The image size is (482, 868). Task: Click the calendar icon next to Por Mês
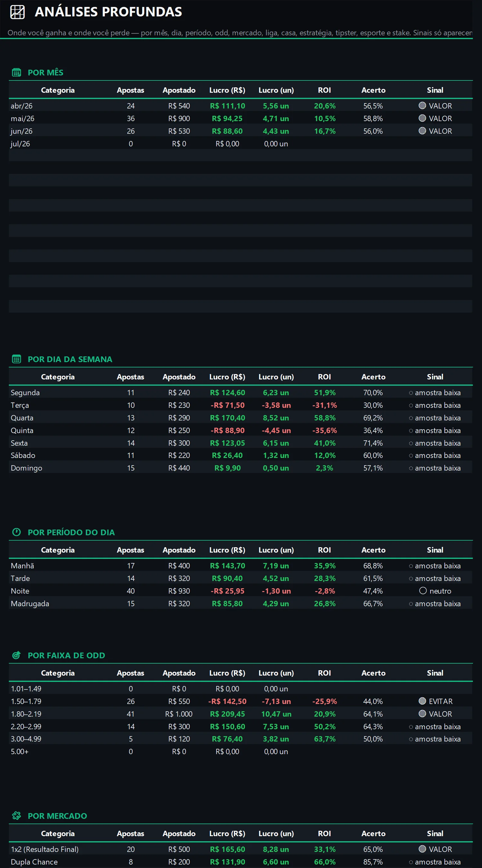[16, 73]
